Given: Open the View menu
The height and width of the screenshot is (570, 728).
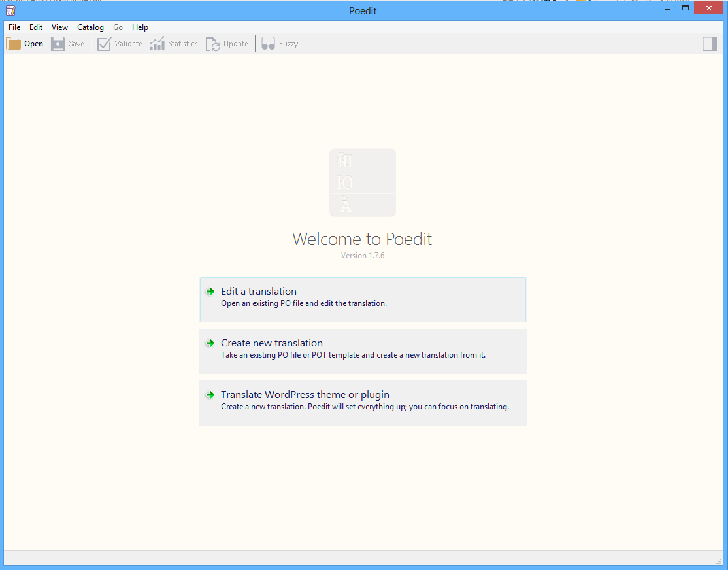Looking at the screenshot, I should coord(59,27).
